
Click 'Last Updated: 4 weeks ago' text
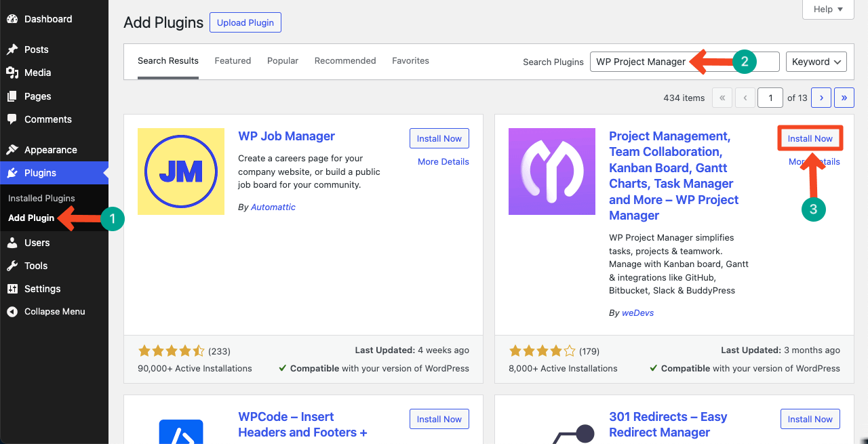[412, 350]
